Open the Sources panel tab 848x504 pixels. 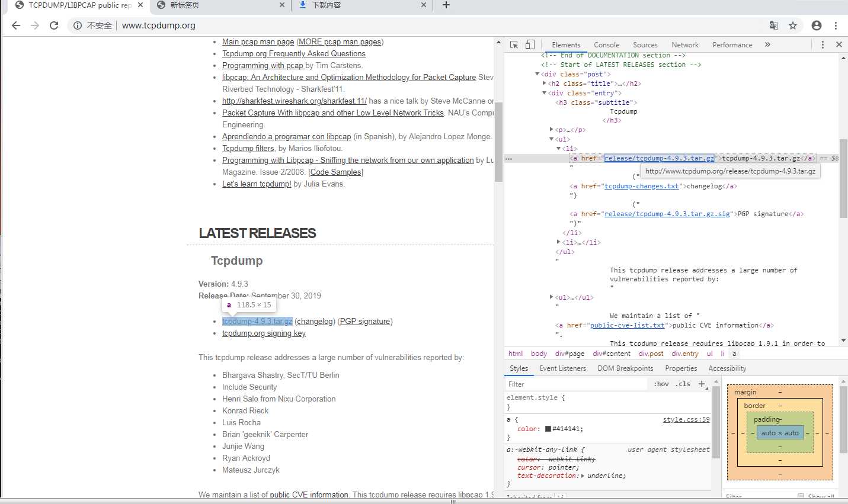click(645, 45)
